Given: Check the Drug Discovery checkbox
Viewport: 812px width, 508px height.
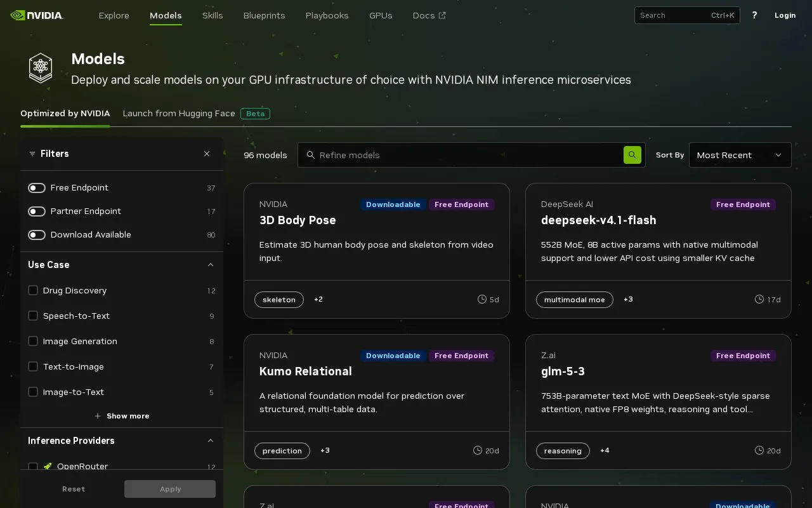Looking at the screenshot, I should (33, 290).
